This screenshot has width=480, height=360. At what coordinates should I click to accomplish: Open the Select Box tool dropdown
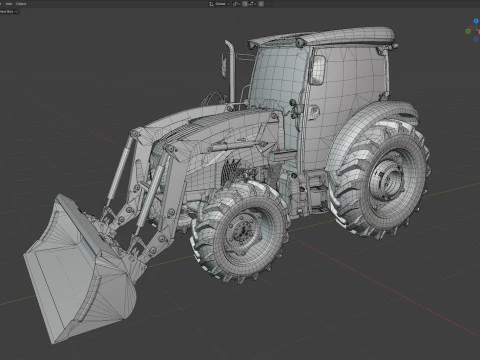point(8,11)
